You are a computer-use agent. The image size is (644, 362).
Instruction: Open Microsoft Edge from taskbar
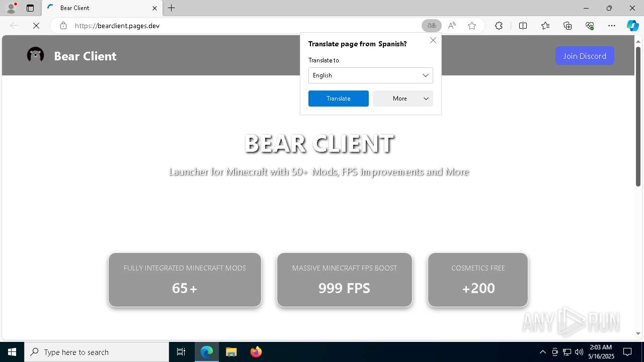pos(207,352)
